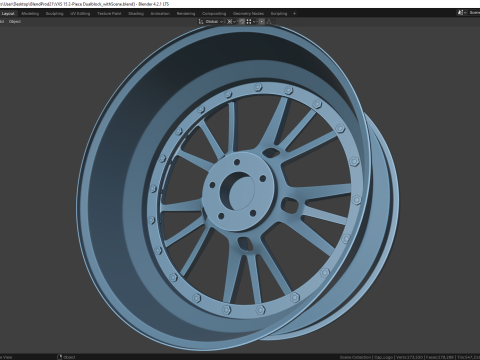Switch to the Layout workspace tab

(8, 14)
